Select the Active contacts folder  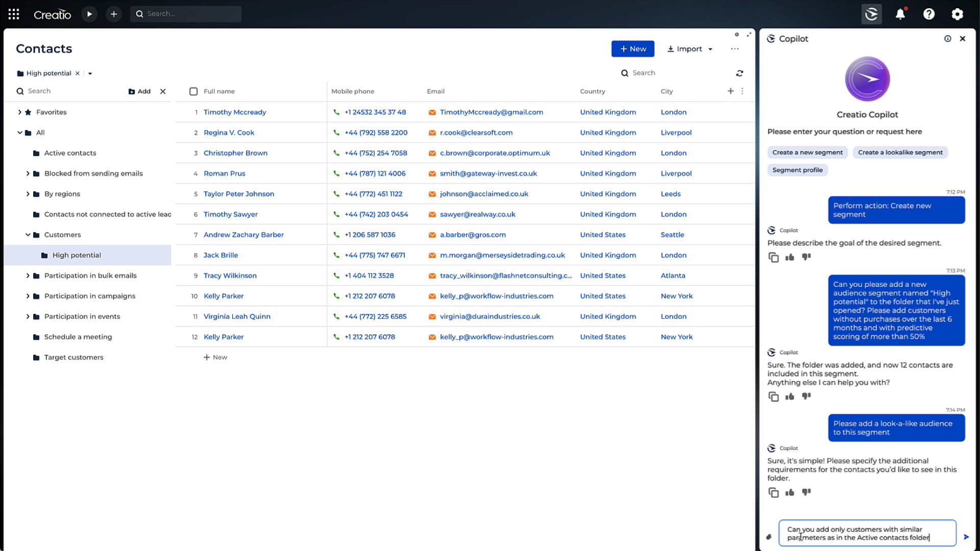pyautogui.click(x=70, y=153)
